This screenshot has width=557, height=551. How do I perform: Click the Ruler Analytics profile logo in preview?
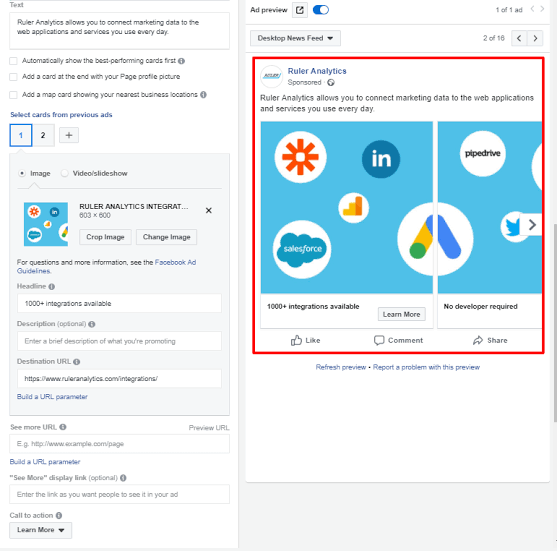click(x=272, y=76)
